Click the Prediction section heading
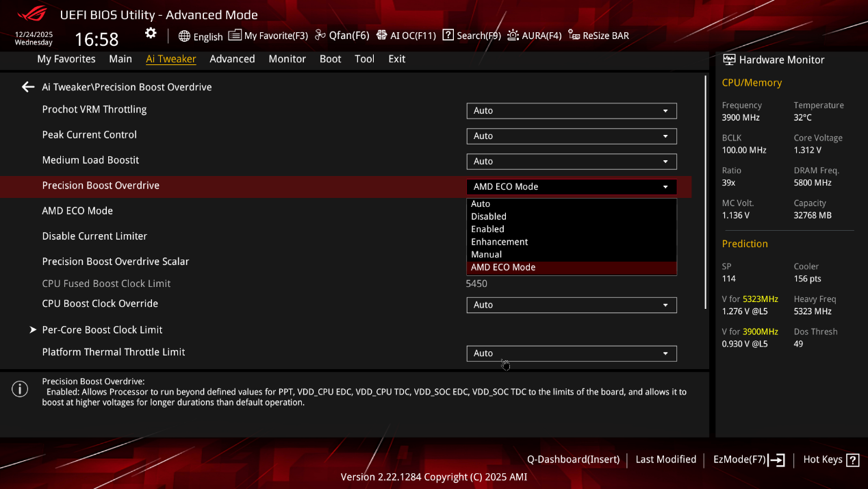The width and height of the screenshot is (868, 489). (745, 244)
